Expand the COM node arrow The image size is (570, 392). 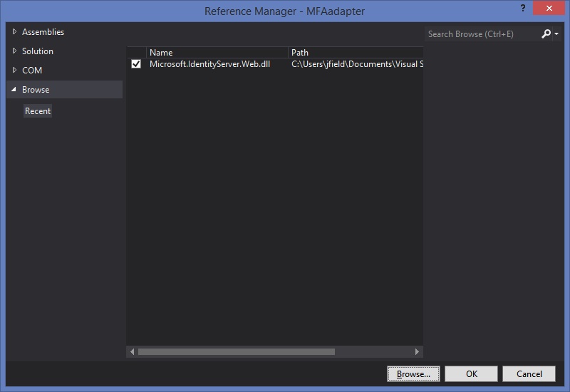pyautogui.click(x=14, y=70)
